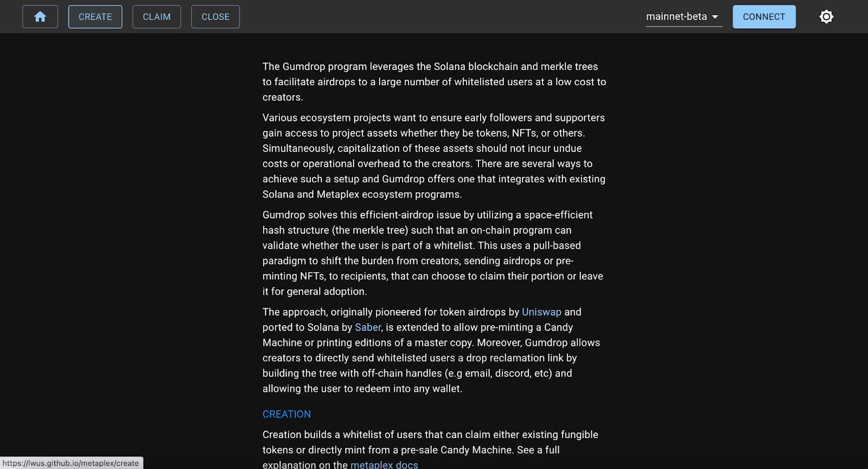The height and width of the screenshot is (469, 868).
Task: Click the paragraph starting 'The Gumdrop program'
Action: pos(434,82)
